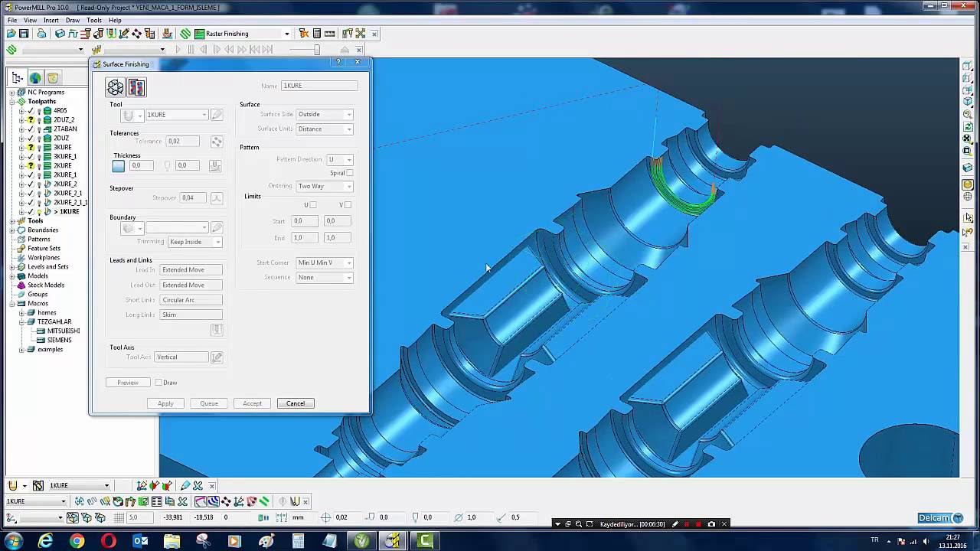
Task: Open Google Chrome from the taskbar
Action: pos(77,541)
